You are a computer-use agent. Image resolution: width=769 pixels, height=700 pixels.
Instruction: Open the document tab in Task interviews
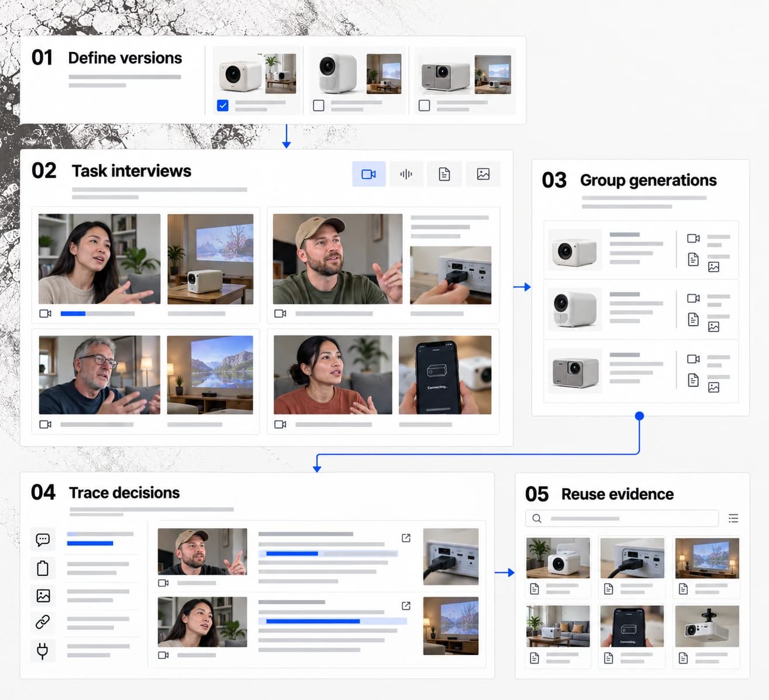pyautogui.click(x=444, y=174)
